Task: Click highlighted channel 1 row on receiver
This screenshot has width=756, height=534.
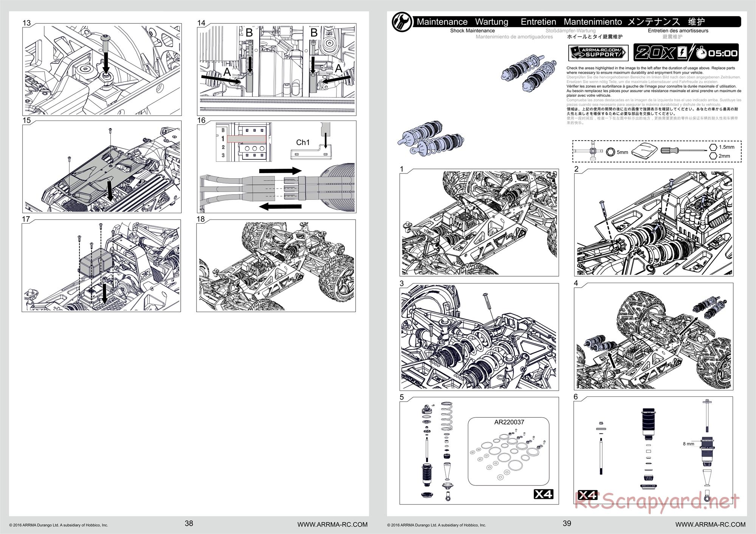Action: (x=246, y=139)
